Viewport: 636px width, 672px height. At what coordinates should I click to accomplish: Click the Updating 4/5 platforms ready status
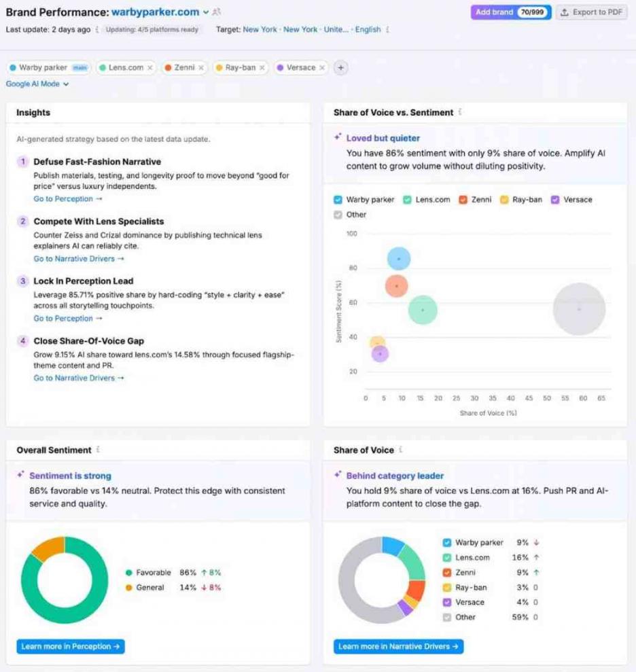point(152,30)
